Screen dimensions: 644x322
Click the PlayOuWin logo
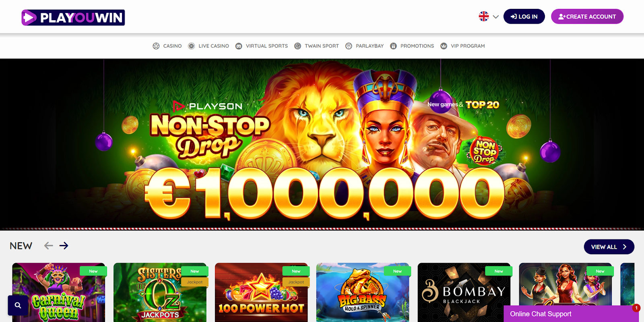point(73,17)
